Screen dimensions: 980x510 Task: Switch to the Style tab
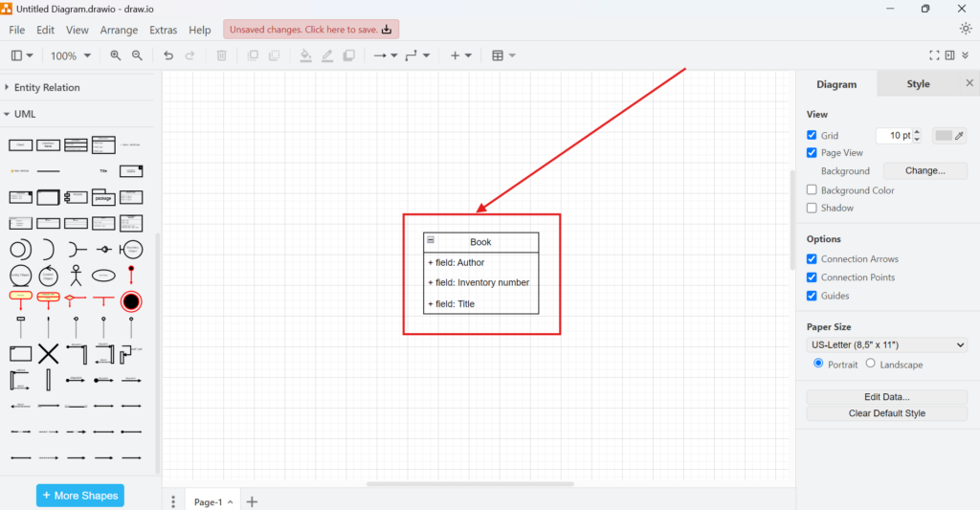tap(918, 84)
